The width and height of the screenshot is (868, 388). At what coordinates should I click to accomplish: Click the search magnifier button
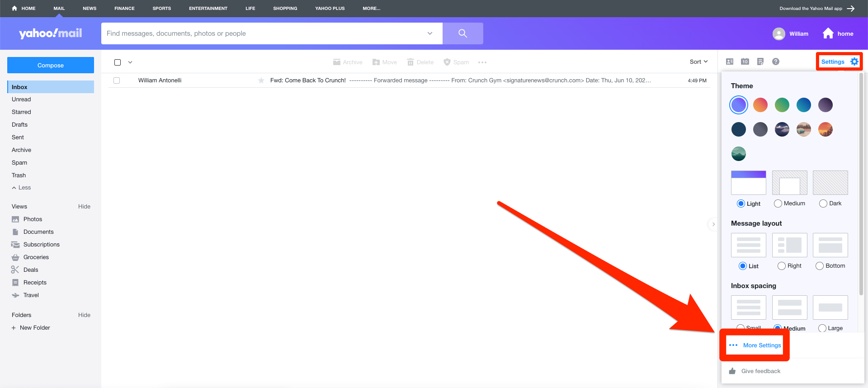(462, 33)
